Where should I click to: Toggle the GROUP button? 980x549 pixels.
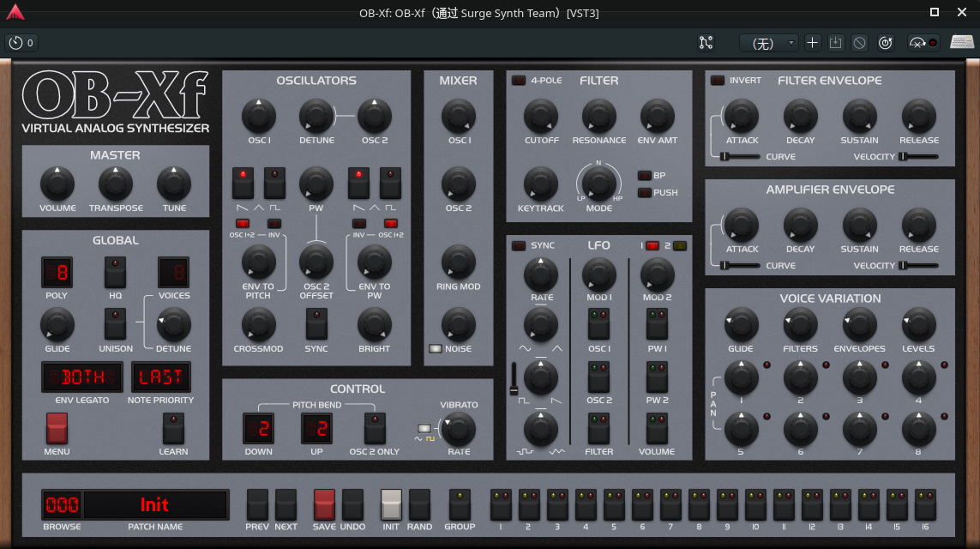tap(460, 504)
